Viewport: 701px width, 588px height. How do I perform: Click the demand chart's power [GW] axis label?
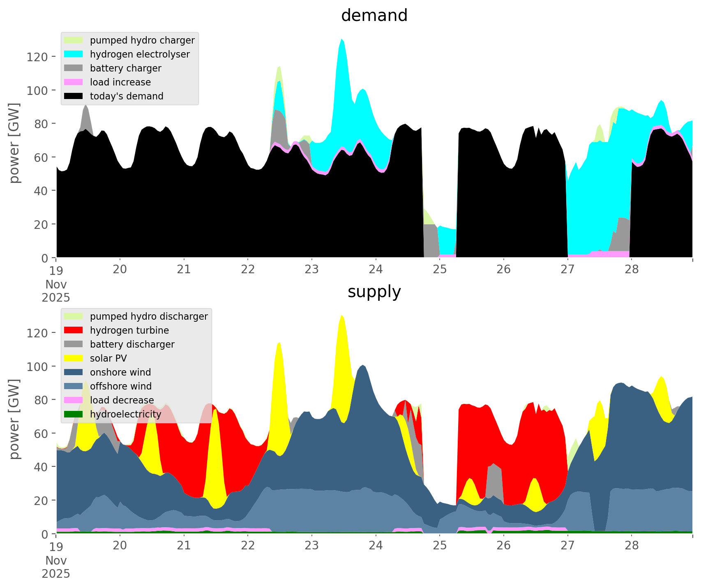[x=14, y=143]
